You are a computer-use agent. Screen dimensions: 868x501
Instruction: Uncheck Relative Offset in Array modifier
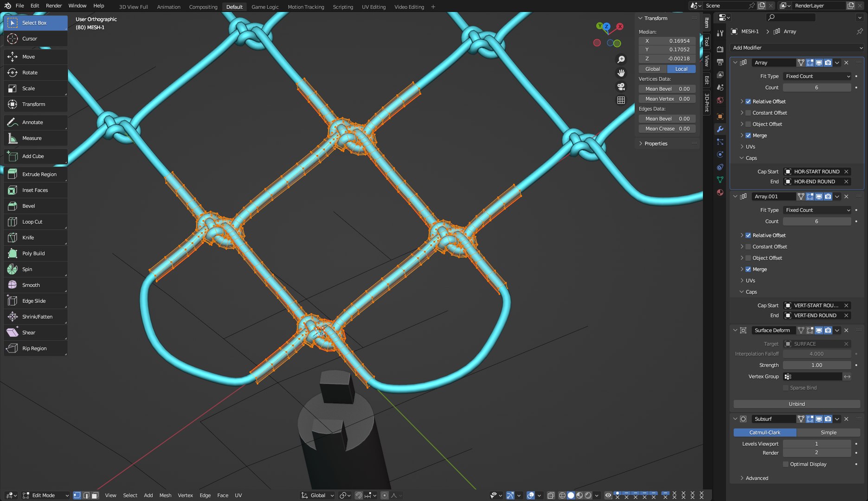coord(748,102)
